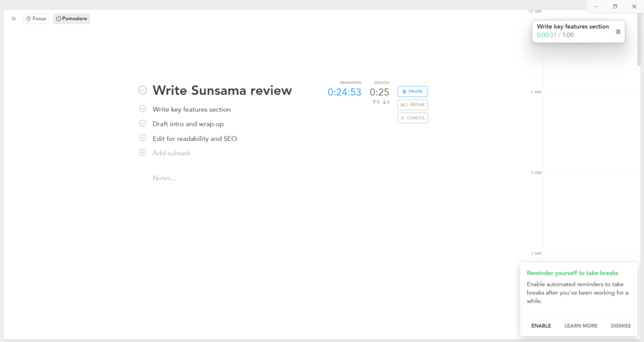Viewport: 644px width, 342px height.
Task: Cancel the Pomodoro session
Action: [412, 118]
